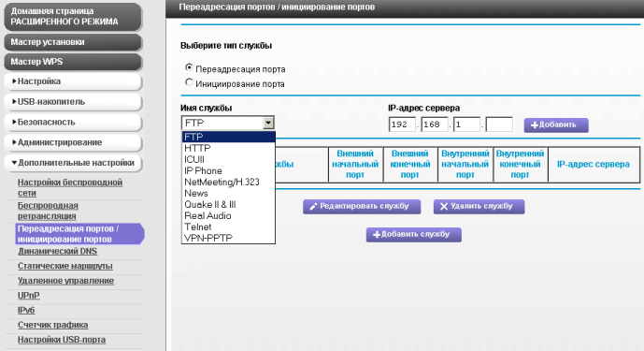Collapse the Дополнительные настройки section
This screenshot has width=644, height=351.
click(73, 163)
